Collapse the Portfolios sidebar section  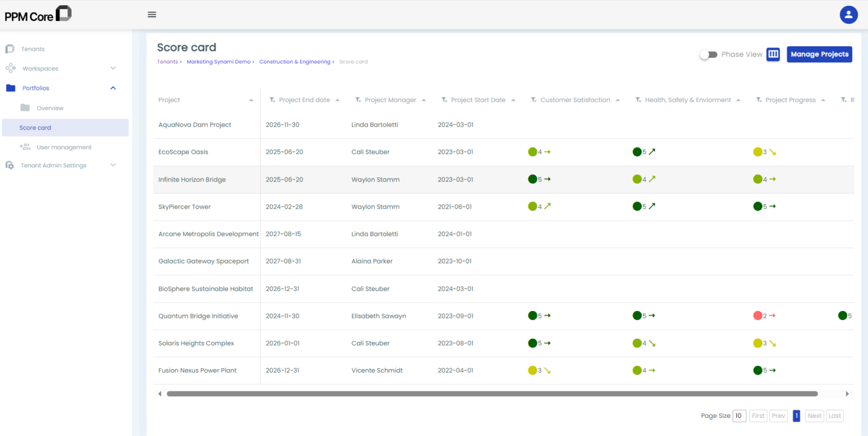(113, 88)
